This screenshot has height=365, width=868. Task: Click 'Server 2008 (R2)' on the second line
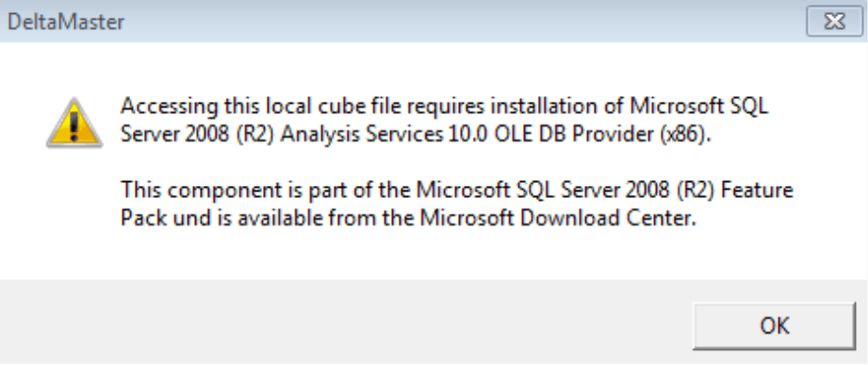click(198, 135)
